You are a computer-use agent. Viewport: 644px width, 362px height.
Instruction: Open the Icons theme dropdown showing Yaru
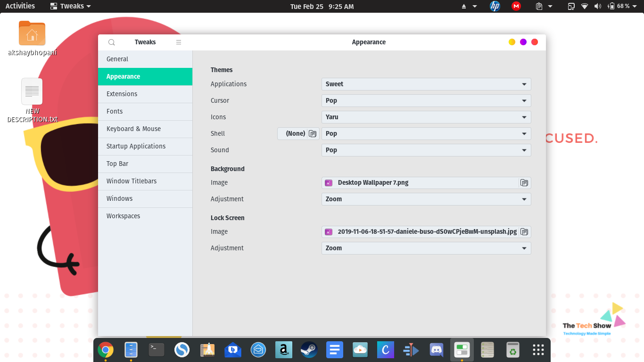(426, 117)
